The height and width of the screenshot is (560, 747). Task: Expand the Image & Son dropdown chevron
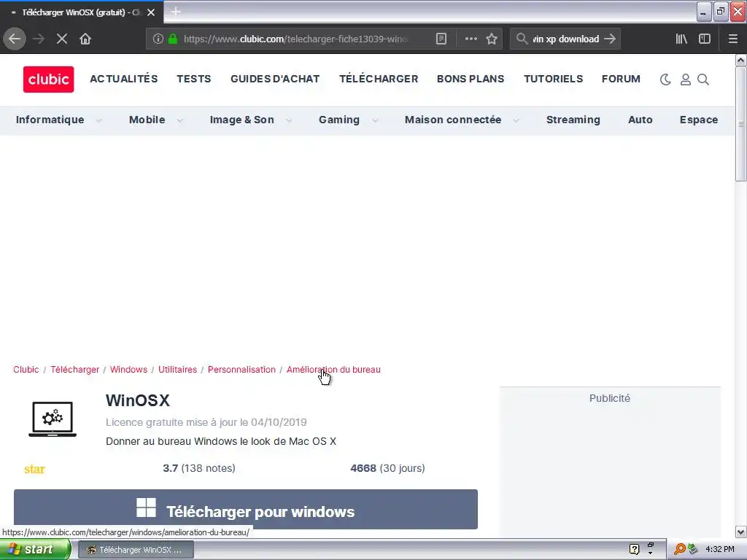(x=289, y=120)
